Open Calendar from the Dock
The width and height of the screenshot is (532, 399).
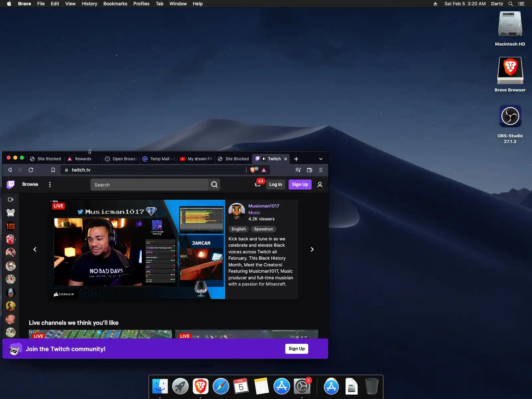pos(241,386)
